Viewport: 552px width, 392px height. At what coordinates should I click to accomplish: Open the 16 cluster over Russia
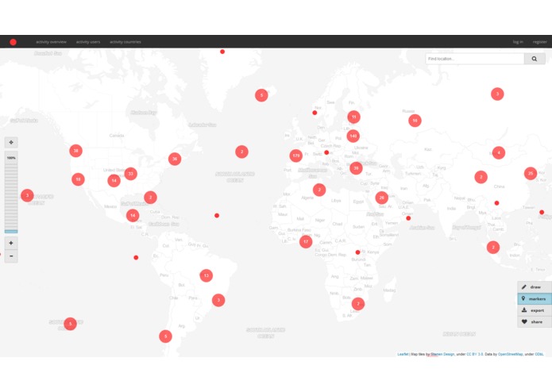click(x=415, y=121)
